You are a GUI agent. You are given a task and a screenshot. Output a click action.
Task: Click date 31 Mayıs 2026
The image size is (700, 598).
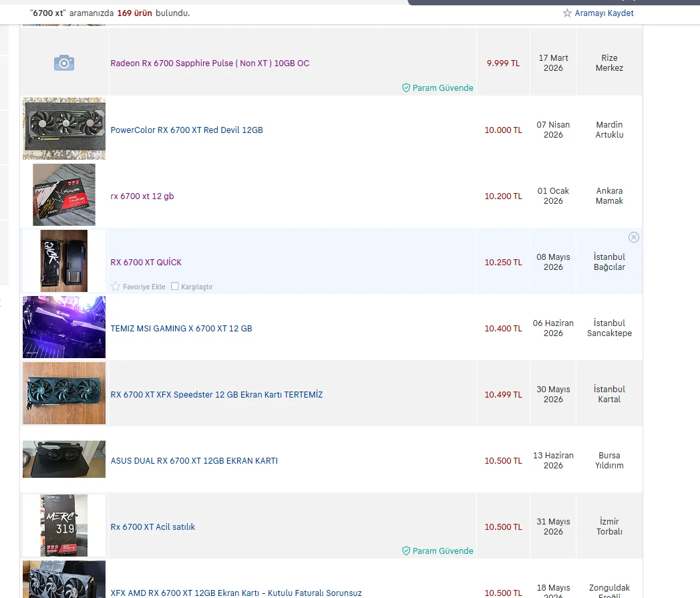click(x=553, y=526)
